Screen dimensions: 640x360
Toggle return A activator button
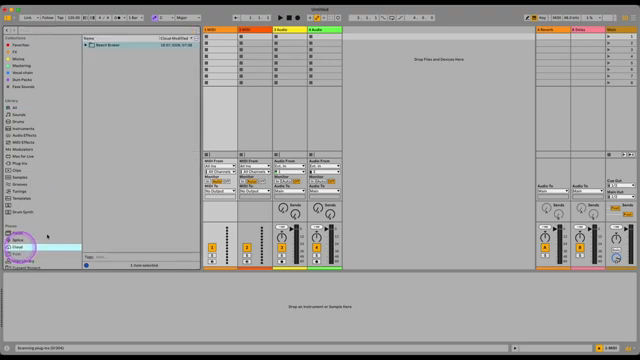[545, 248]
